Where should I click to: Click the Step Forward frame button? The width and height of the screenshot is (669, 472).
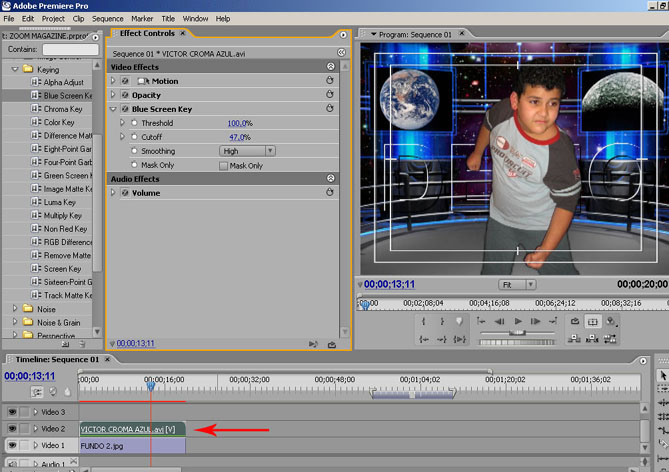[x=537, y=321]
